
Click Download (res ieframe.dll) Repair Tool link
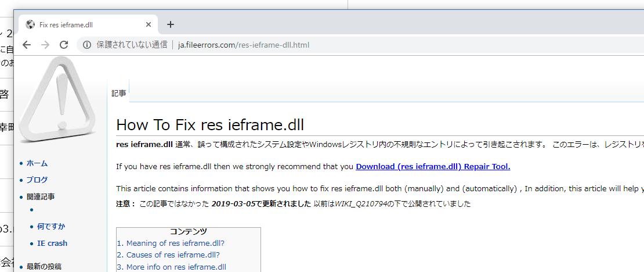pyautogui.click(x=433, y=167)
